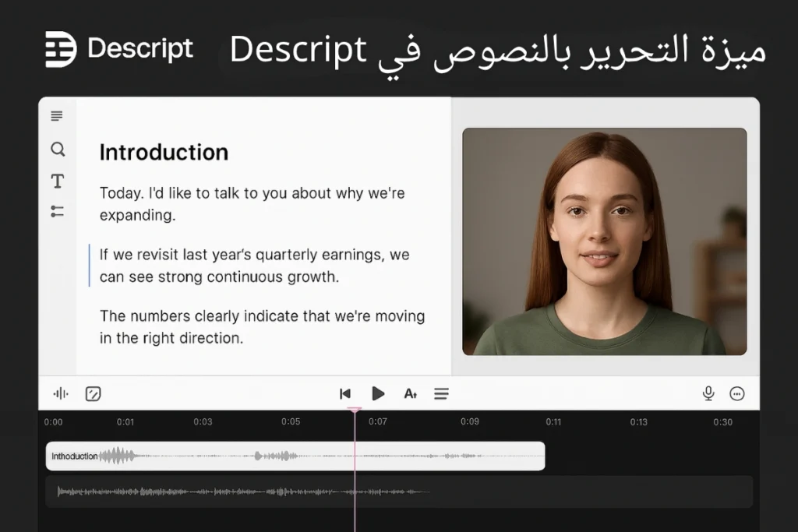Toggle playback with the Play button
The image size is (798, 532).
[378, 393]
